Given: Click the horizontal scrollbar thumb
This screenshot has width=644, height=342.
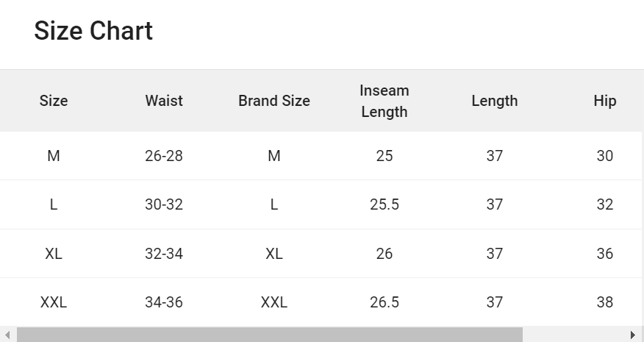Looking at the screenshot, I should [x=269, y=335].
